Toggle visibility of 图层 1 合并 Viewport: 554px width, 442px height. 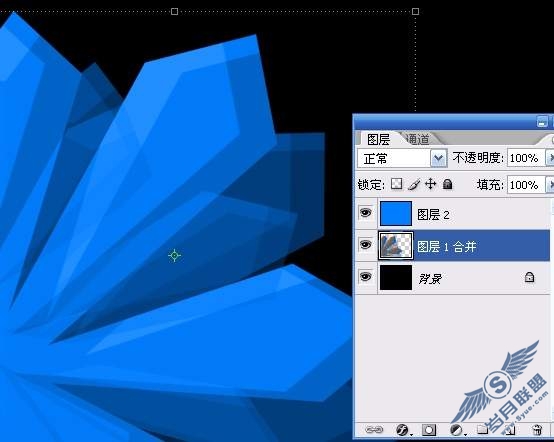coord(365,244)
